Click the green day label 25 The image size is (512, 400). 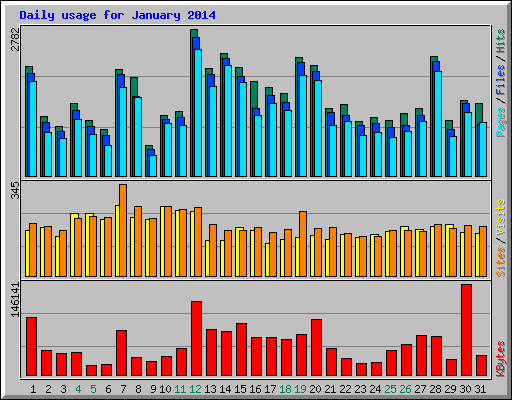click(390, 389)
